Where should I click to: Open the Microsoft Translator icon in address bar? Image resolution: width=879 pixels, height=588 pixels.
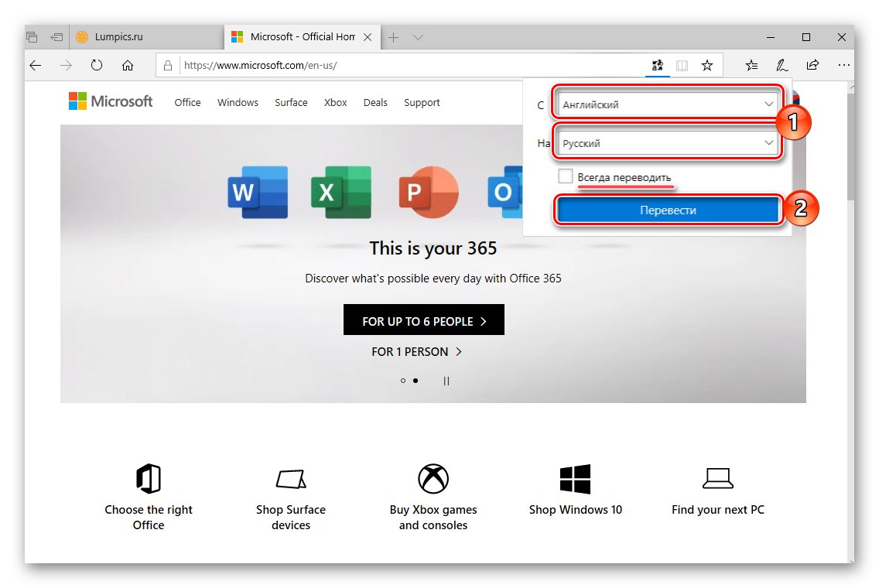point(657,65)
